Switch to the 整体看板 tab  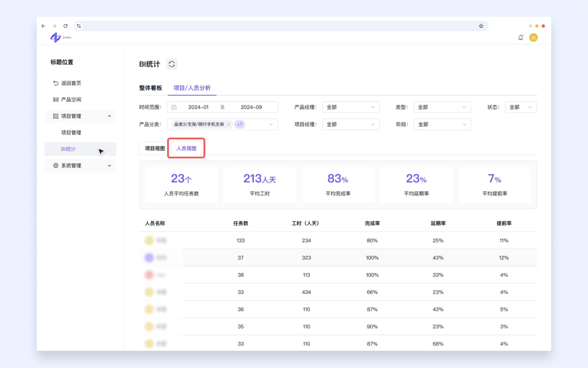tap(150, 88)
